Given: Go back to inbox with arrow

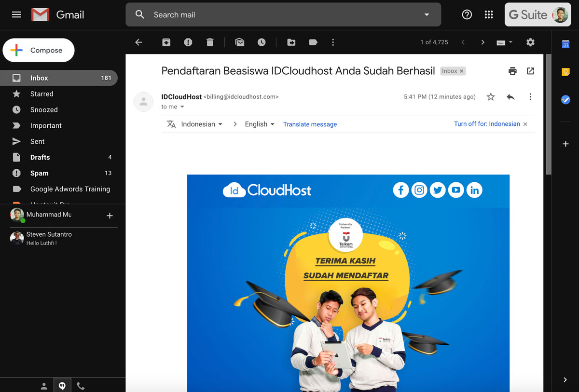Looking at the screenshot, I should point(138,42).
